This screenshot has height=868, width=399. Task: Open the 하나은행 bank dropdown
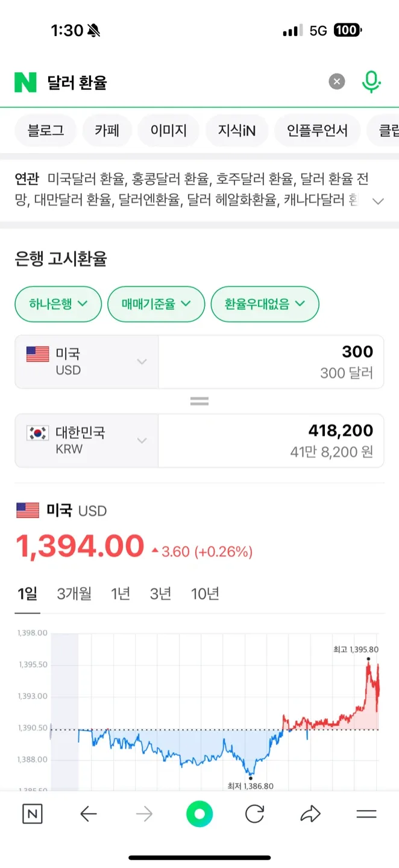pyautogui.click(x=58, y=304)
